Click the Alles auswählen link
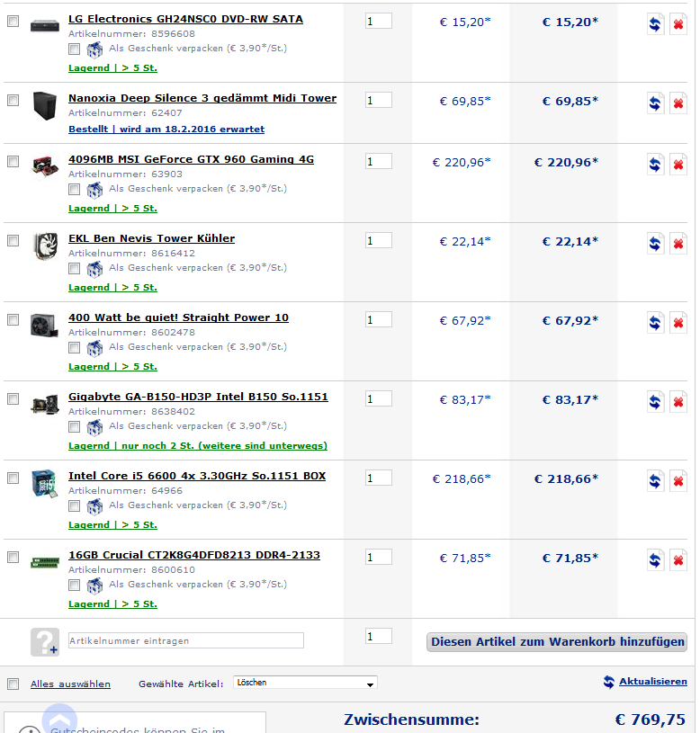The width and height of the screenshot is (700, 733). point(70,684)
